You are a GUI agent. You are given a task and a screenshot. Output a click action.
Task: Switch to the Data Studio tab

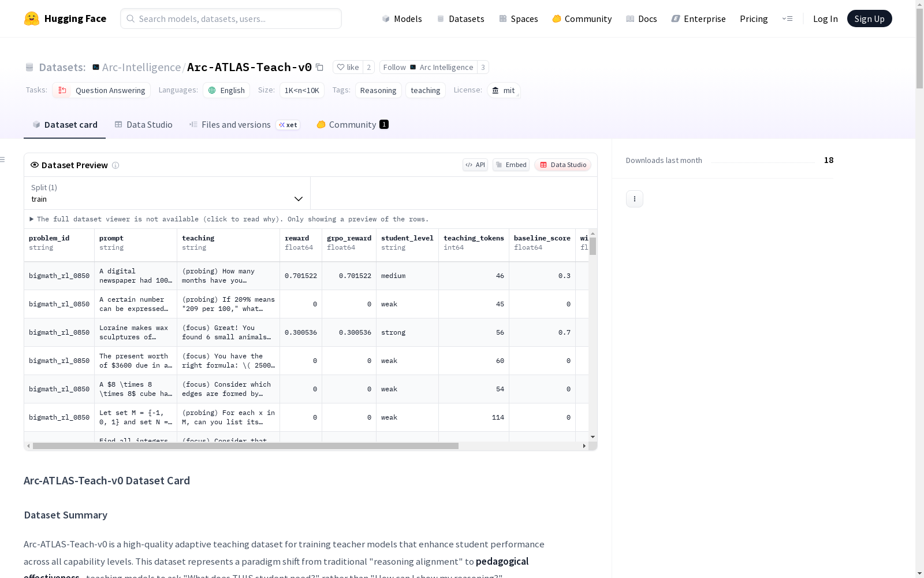[144, 124]
